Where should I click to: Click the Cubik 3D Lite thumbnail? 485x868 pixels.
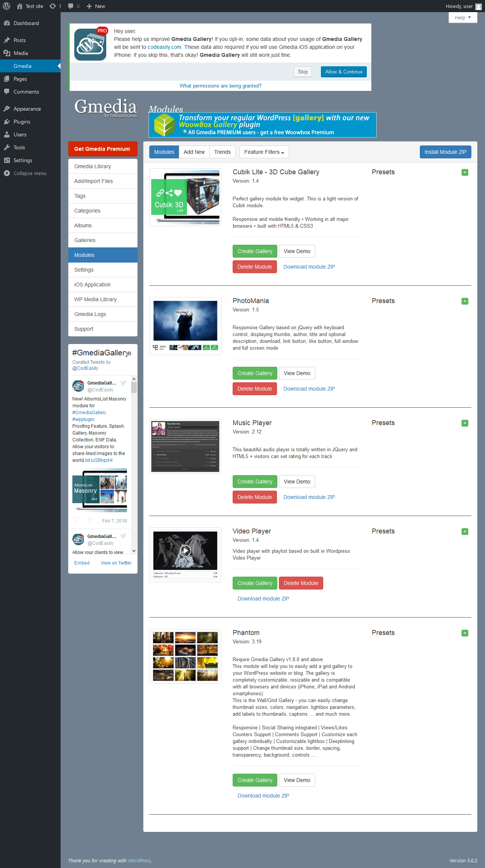(185, 197)
